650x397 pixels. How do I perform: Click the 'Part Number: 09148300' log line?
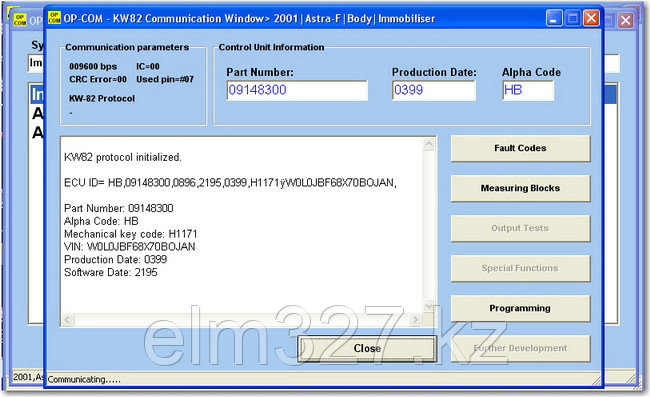119,208
